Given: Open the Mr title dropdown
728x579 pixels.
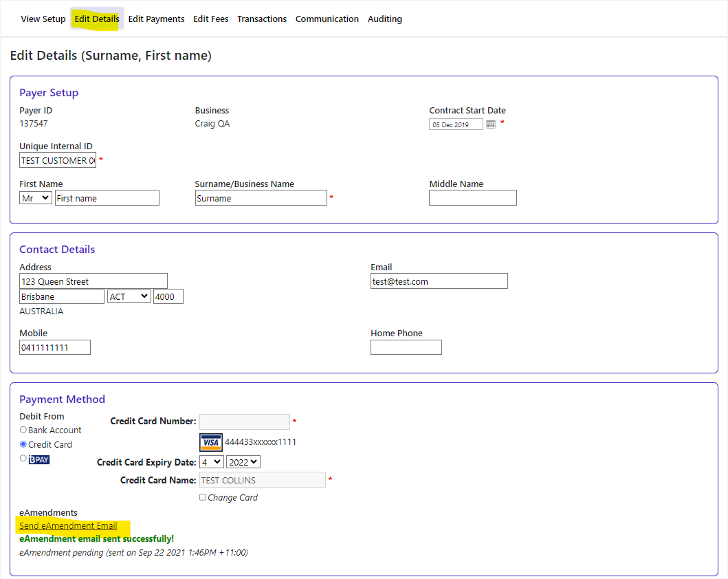Looking at the screenshot, I should pos(36,198).
